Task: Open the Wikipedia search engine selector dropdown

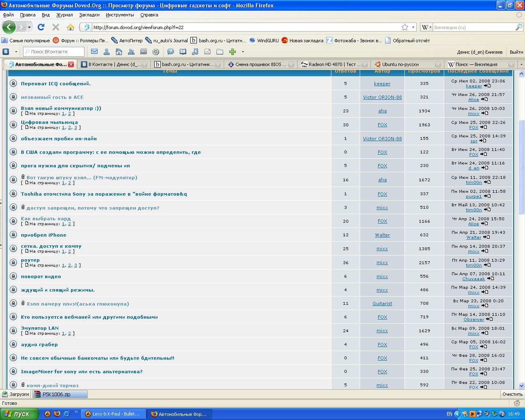Action: click(x=427, y=27)
